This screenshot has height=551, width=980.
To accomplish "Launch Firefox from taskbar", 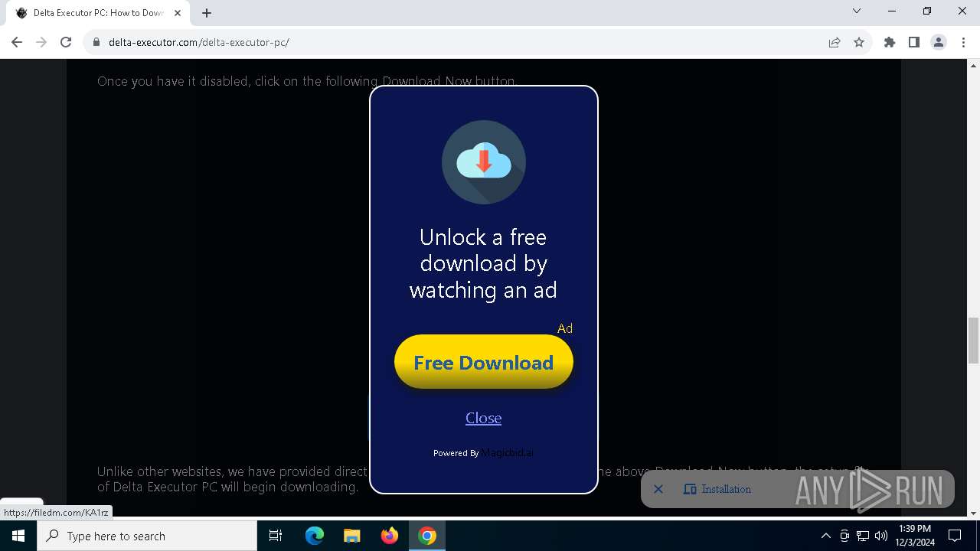I will [x=389, y=536].
